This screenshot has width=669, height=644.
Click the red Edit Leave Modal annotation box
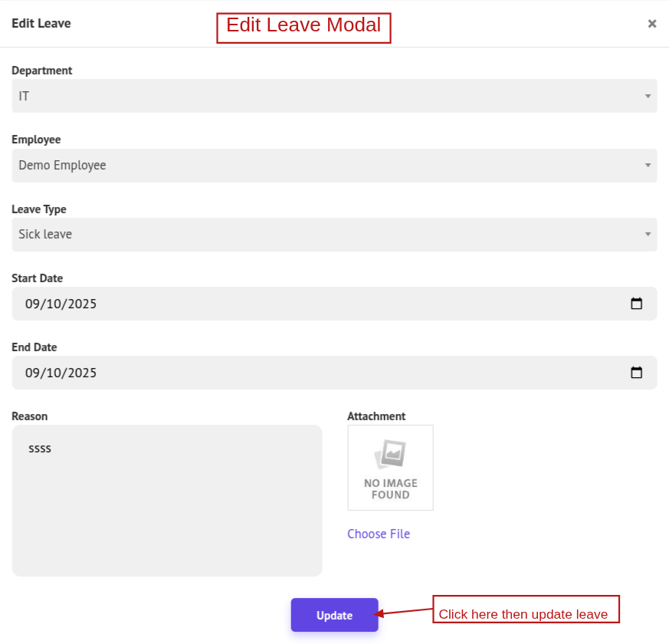pyautogui.click(x=303, y=28)
